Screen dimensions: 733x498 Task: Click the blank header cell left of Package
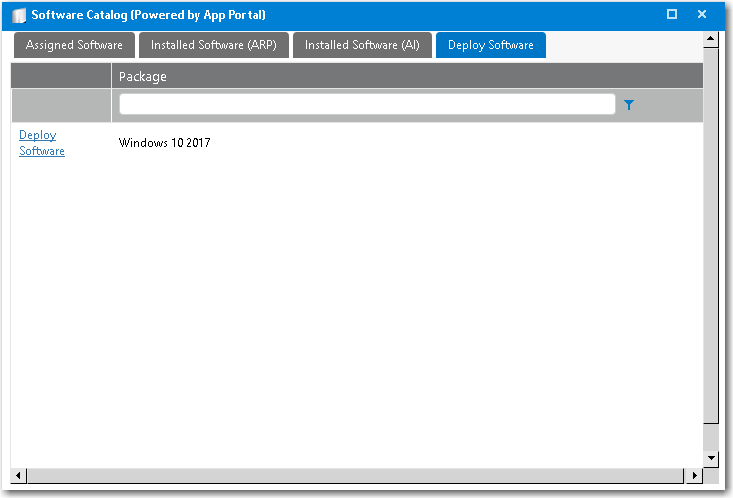[x=61, y=76]
